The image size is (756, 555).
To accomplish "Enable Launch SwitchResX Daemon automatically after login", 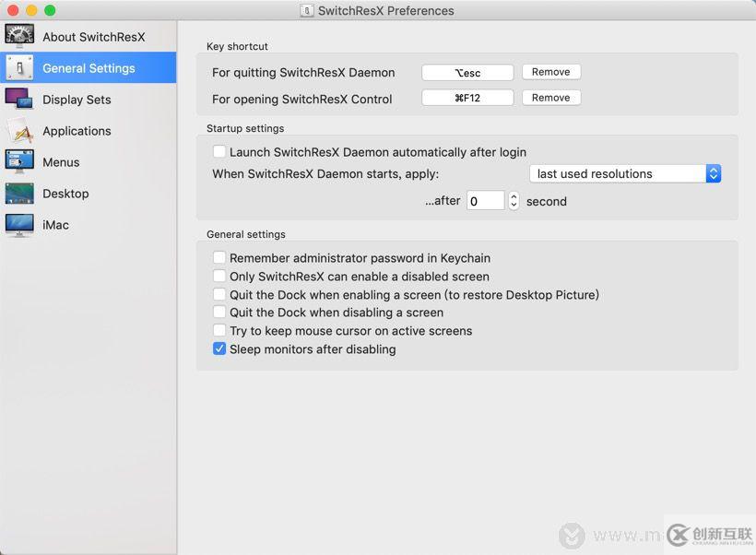I will [219, 152].
